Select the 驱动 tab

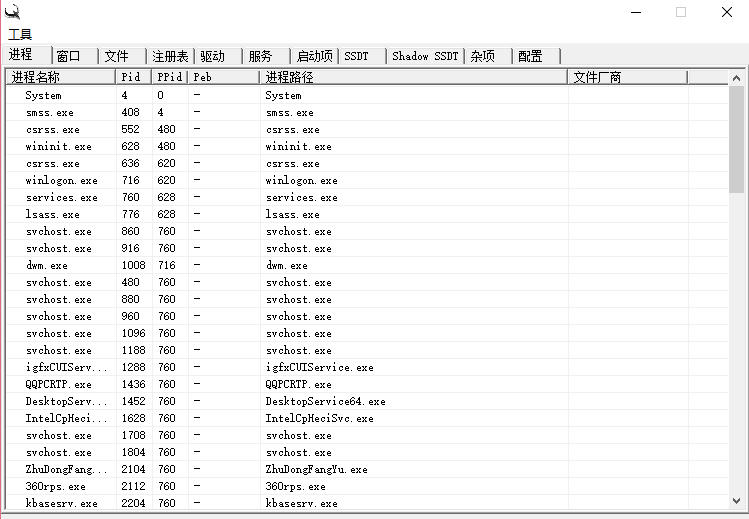212,56
